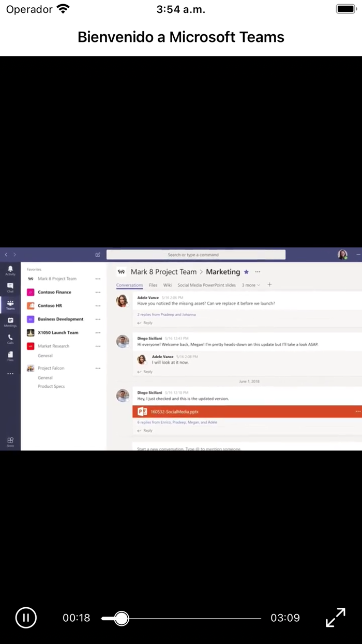Screen dimensions: 362x644
Task: Open General channel under Market Research
Action: tap(45, 356)
